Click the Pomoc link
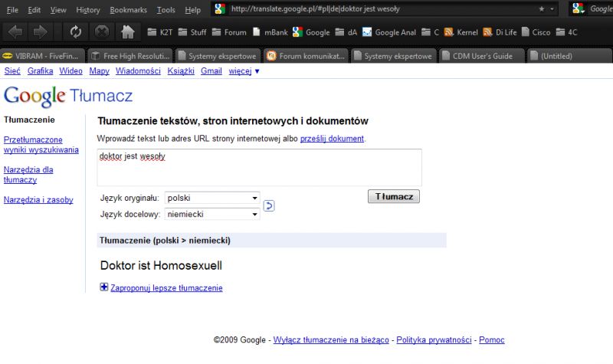Screen dimensions: 613x364 [492, 339]
